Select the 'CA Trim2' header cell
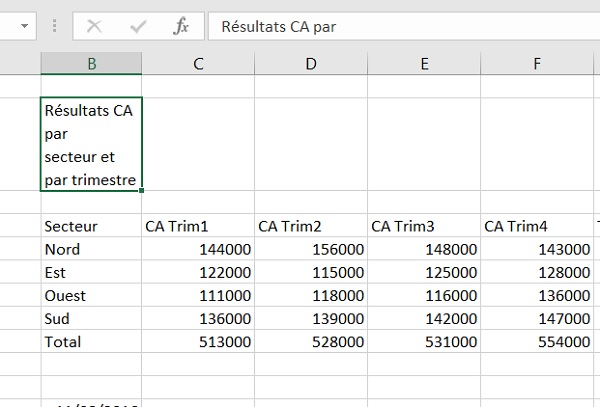The height and width of the screenshot is (407, 600). coord(311,226)
